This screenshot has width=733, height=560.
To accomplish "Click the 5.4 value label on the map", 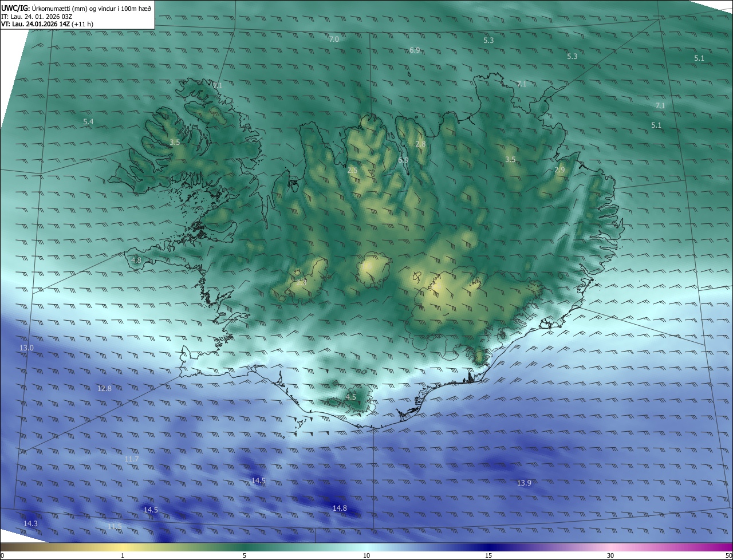I will click(88, 122).
